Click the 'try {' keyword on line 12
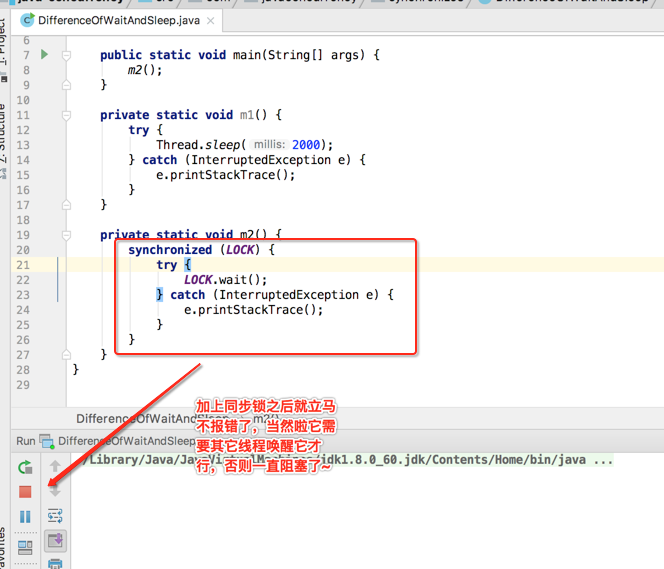 pyautogui.click(x=146, y=130)
